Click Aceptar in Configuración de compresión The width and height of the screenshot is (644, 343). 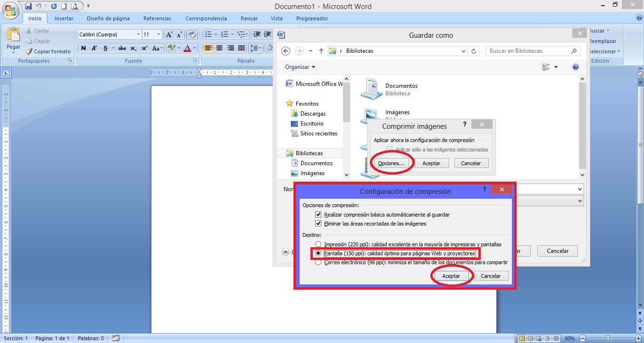point(452,276)
